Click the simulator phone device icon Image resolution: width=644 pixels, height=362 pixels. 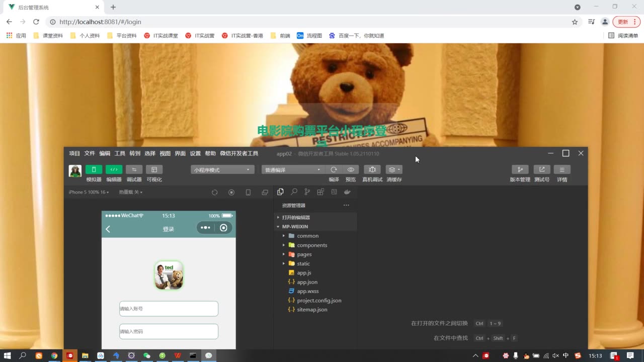point(248,192)
